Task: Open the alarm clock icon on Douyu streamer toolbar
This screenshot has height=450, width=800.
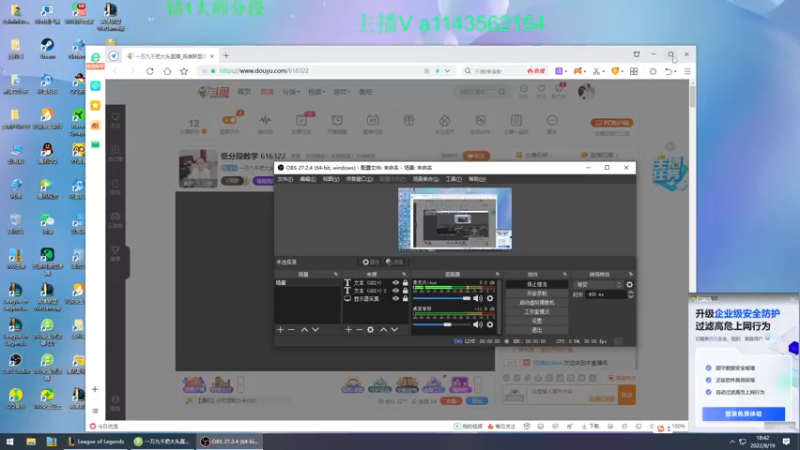Action: tap(337, 121)
